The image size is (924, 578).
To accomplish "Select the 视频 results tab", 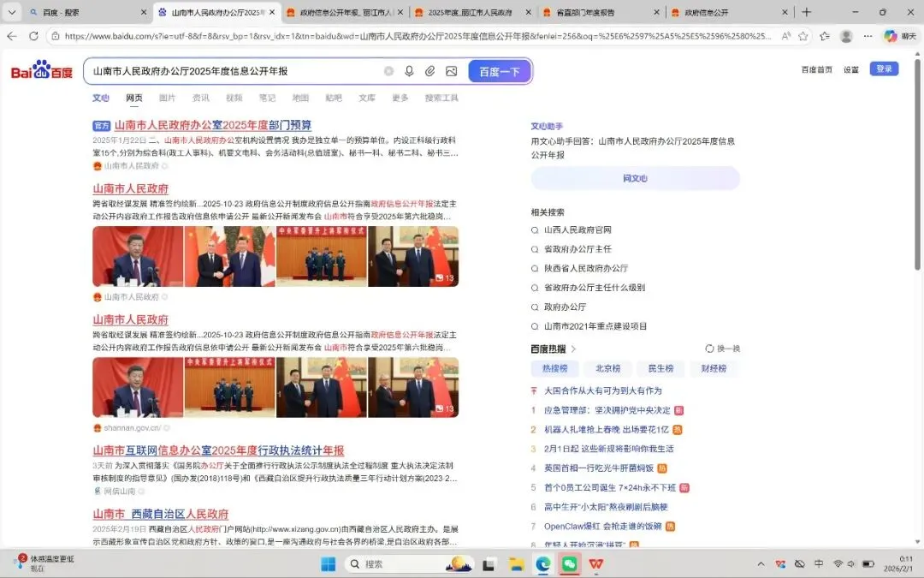I will point(234,98).
